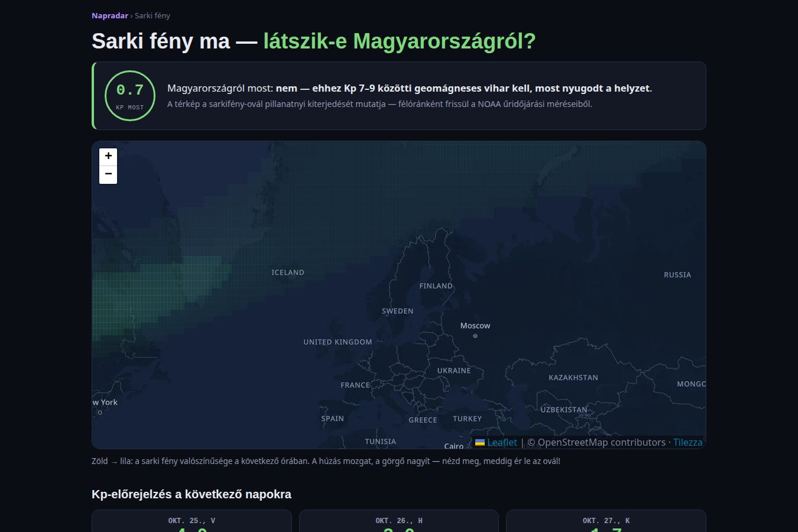Screen dimensions: 798x532
Task: Click the KAZAKHSTAN map label
Action: point(573,377)
